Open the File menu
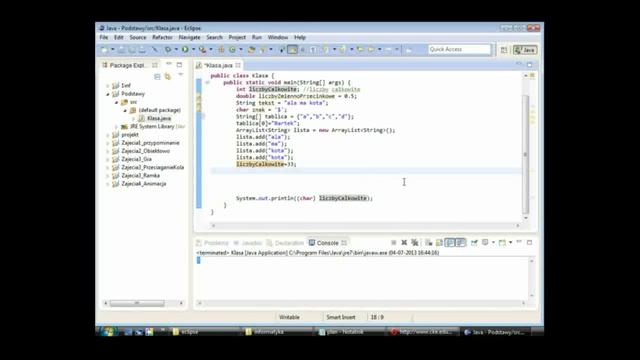 pyautogui.click(x=104, y=37)
